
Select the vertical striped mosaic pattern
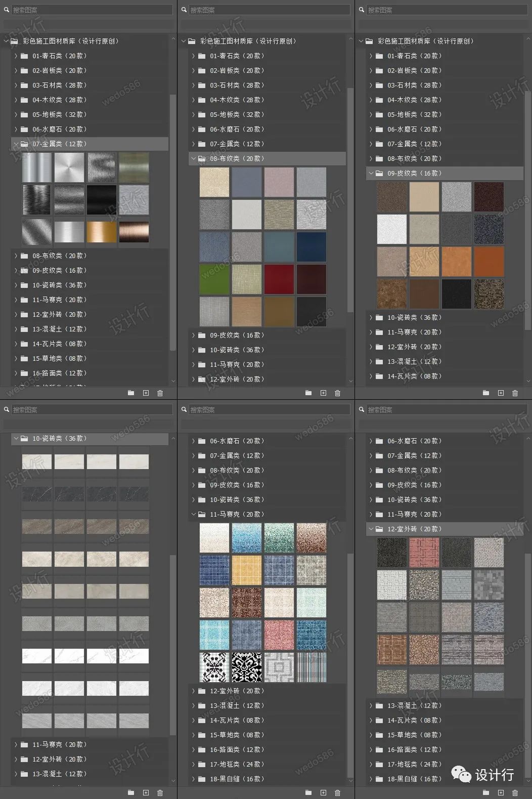pos(312,667)
